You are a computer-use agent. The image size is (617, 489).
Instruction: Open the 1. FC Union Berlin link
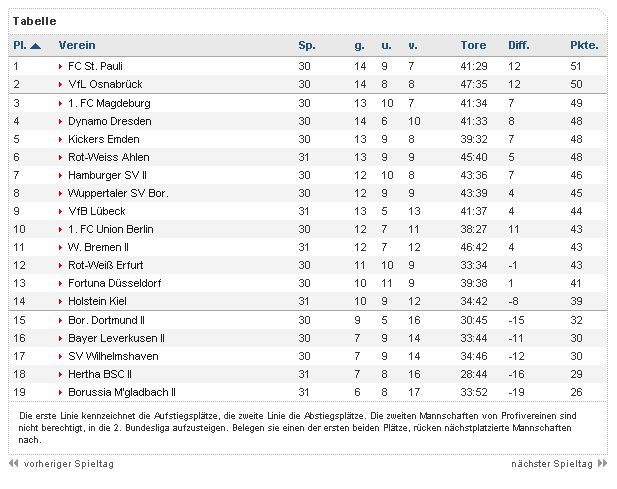pyautogui.click(x=111, y=229)
